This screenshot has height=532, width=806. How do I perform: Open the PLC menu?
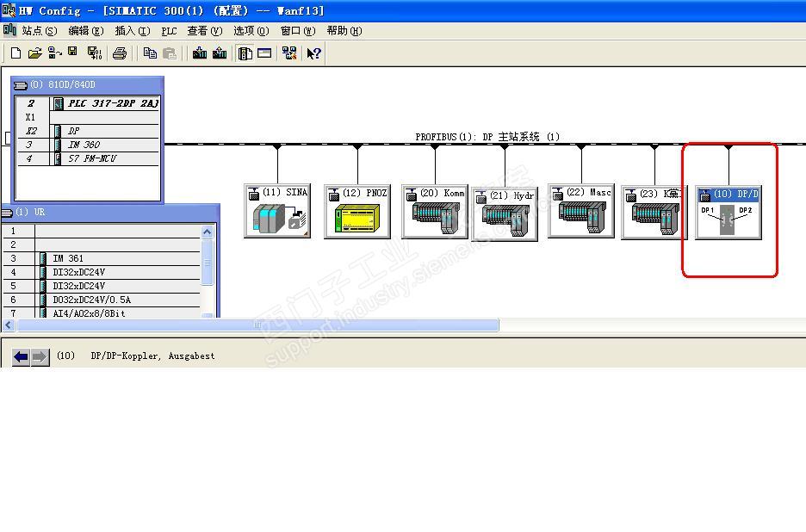point(169,31)
